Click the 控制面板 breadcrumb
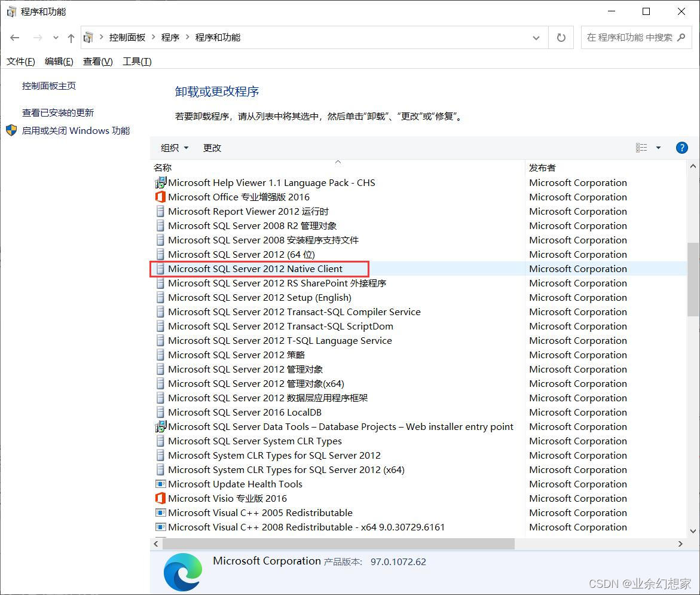This screenshot has width=700, height=595. pos(127,38)
